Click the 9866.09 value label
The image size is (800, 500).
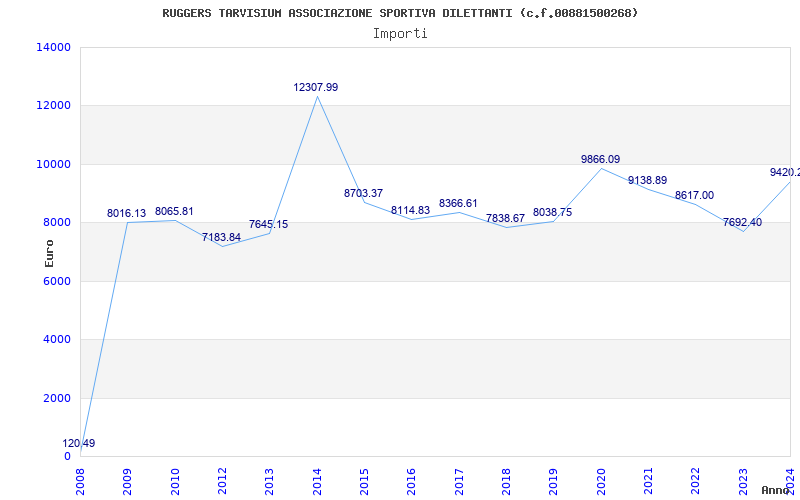click(600, 160)
